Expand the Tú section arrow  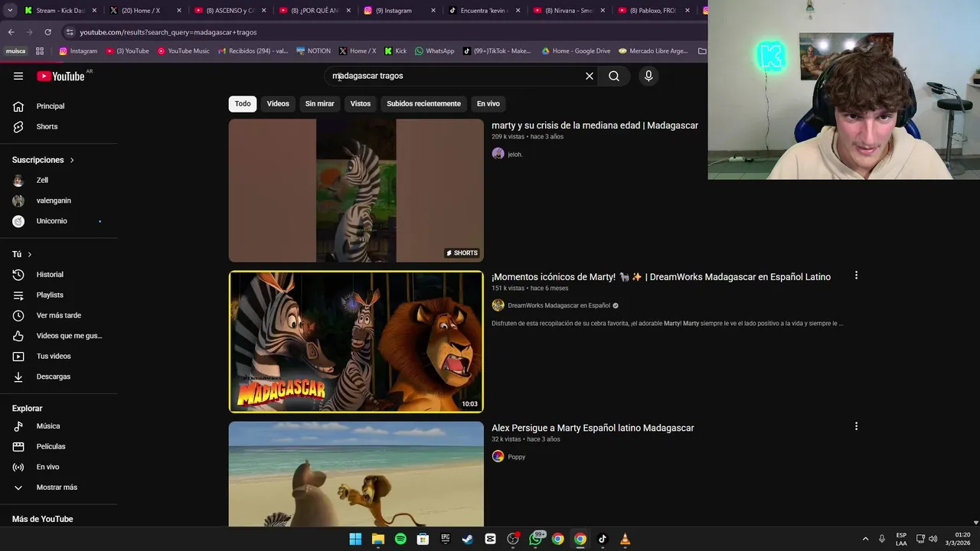pos(30,254)
